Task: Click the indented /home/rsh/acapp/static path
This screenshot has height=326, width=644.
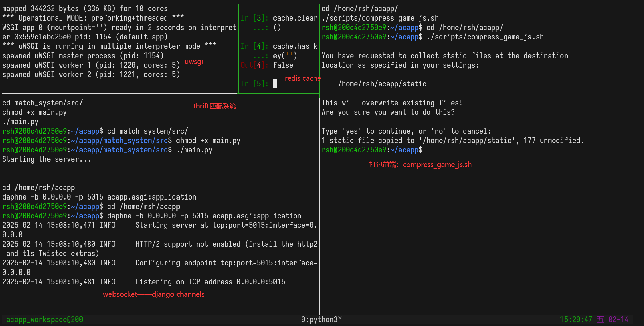Action: (x=382, y=84)
